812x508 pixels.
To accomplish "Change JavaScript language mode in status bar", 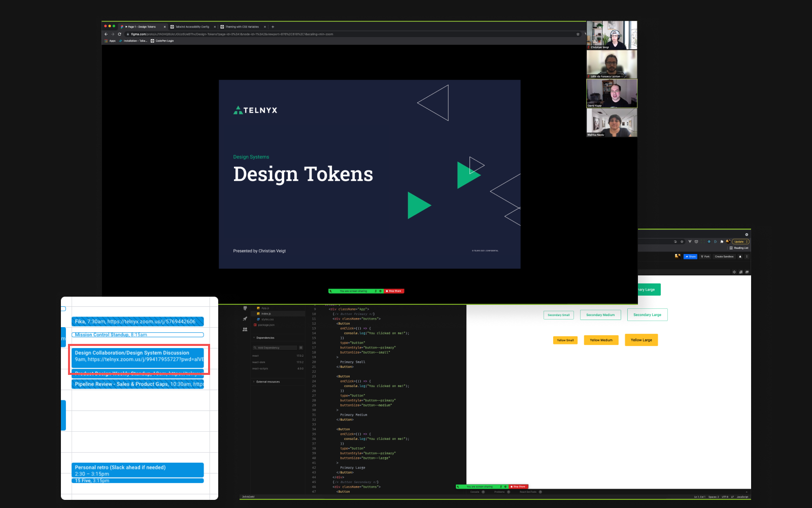I will point(742,497).
